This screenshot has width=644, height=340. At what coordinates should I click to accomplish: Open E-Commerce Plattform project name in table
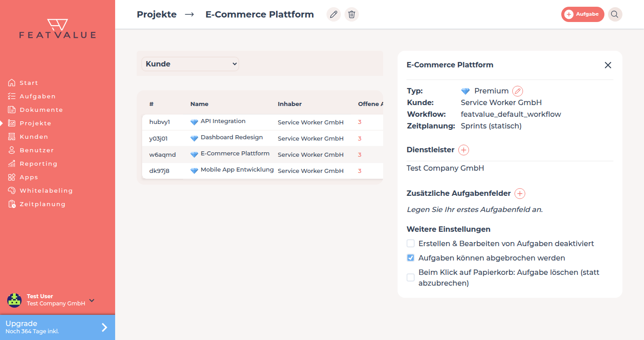pyautogui.click(x=235, y=154)
